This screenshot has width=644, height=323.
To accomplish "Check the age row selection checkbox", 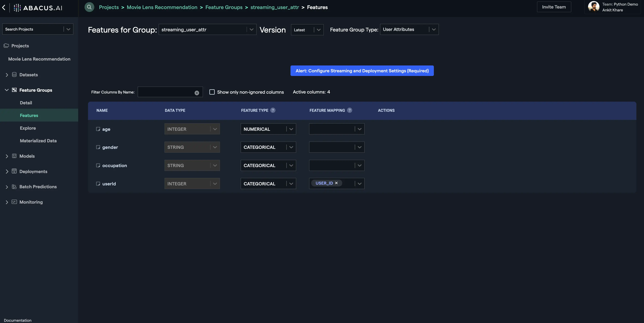I will 98,129.
